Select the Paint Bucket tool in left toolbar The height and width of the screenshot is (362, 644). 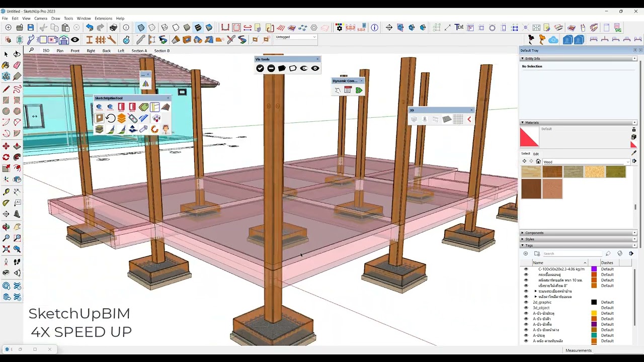click(6, 65)
